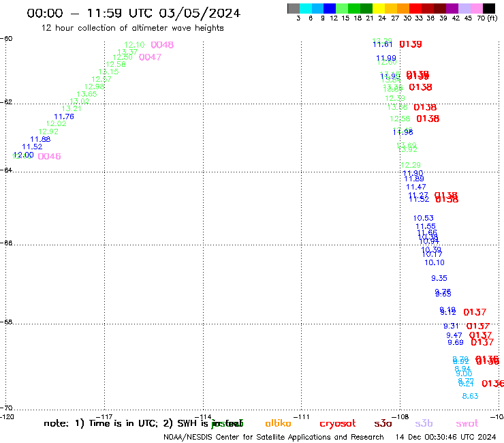The height and width of the screenshot is (443, 504).
Task: Click the latitude axis label '-70'
Action: 6,408
